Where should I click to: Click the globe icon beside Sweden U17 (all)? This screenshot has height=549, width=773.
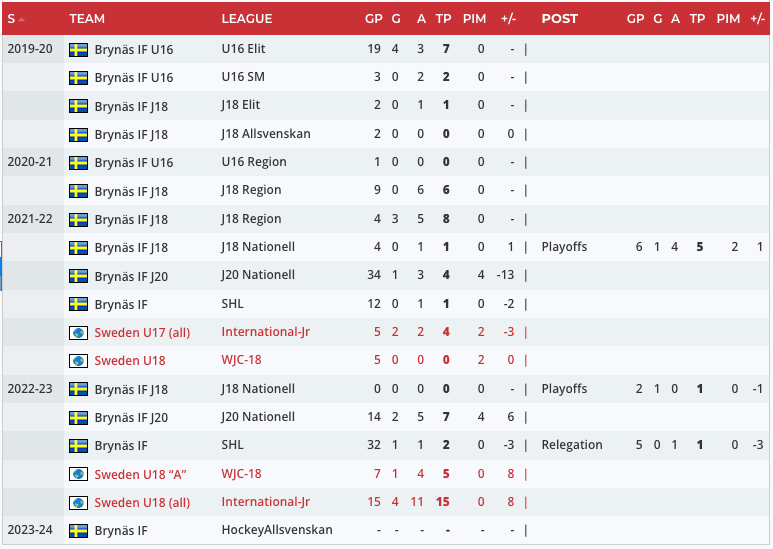coord(78,332)
